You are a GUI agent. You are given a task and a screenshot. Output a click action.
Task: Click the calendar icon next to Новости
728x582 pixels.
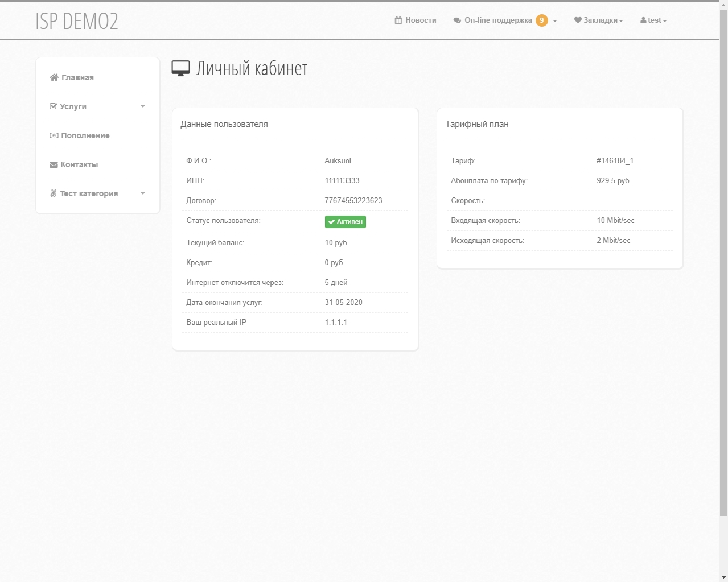pyautogui.click(x=398, y=20)
